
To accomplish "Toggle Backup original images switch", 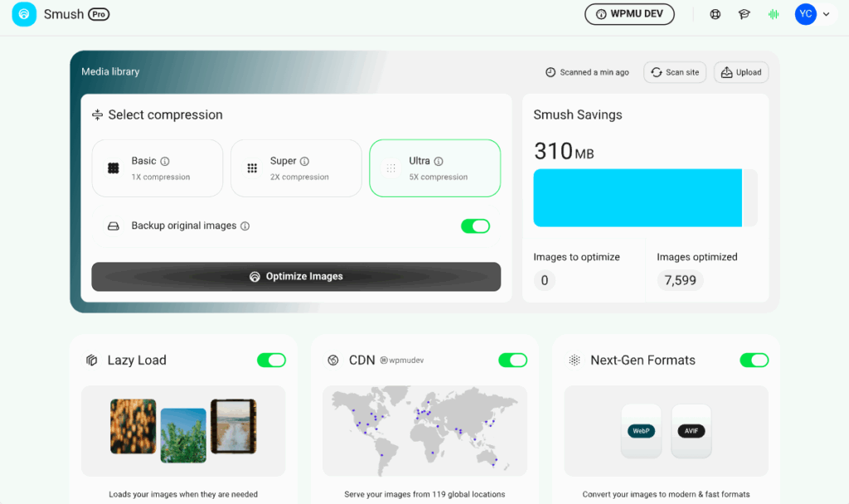I will (x=475, y=226).
